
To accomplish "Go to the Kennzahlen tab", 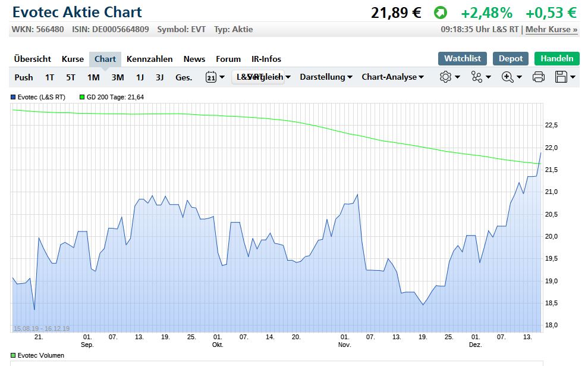I will click(150, 59).
